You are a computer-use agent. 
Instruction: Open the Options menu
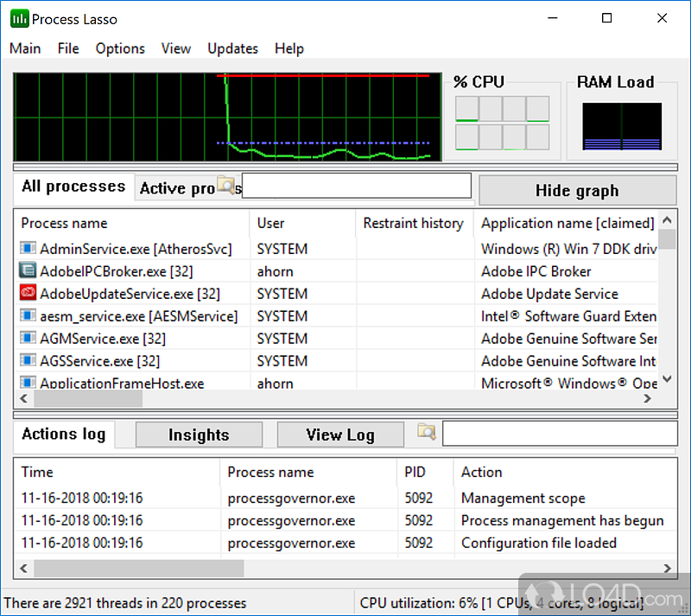click(x=120, y=48)
